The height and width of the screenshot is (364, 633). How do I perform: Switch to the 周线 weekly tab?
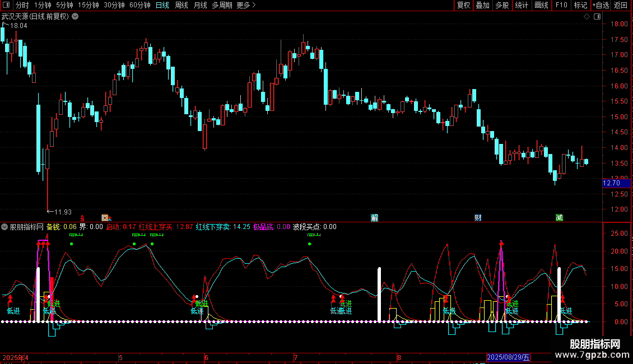pyautogui.click(x=181, y=5)
